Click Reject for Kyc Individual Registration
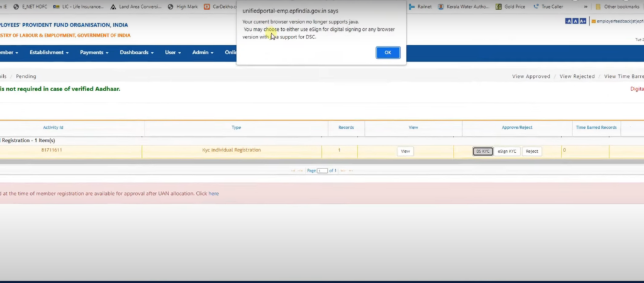This screenshot has width=644, height=283. (532, 151)
